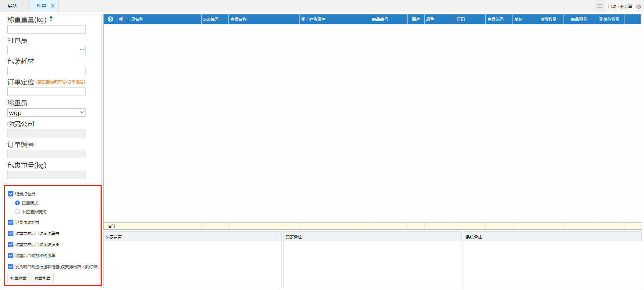Click the 卖家备注 panel header

(x=372, y=237)
